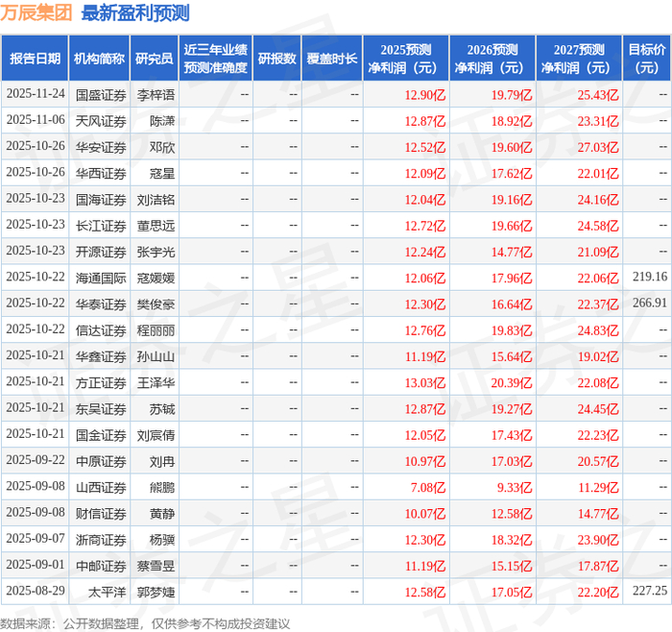Click the 太平洋 institution cell
672x632 pixels.
(108, 592)
